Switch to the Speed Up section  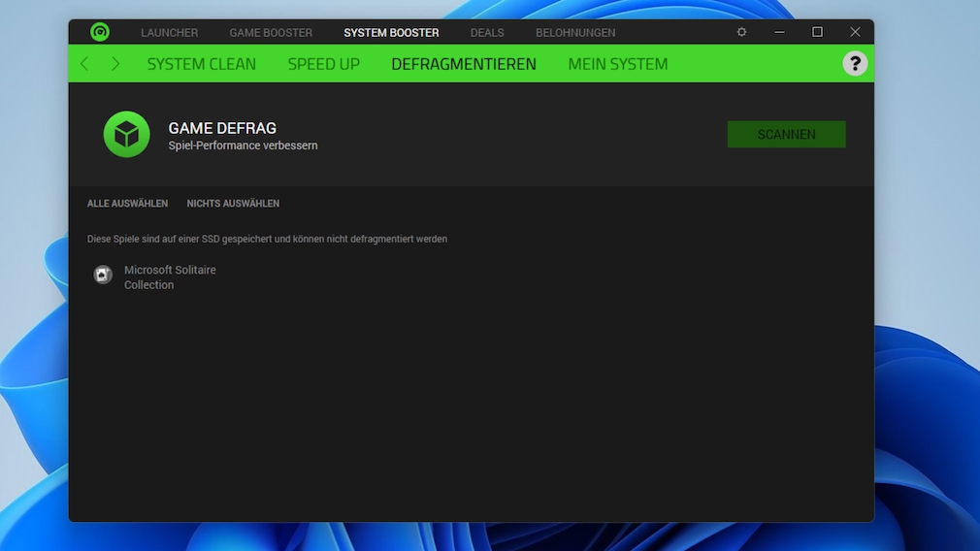point(323,64)
